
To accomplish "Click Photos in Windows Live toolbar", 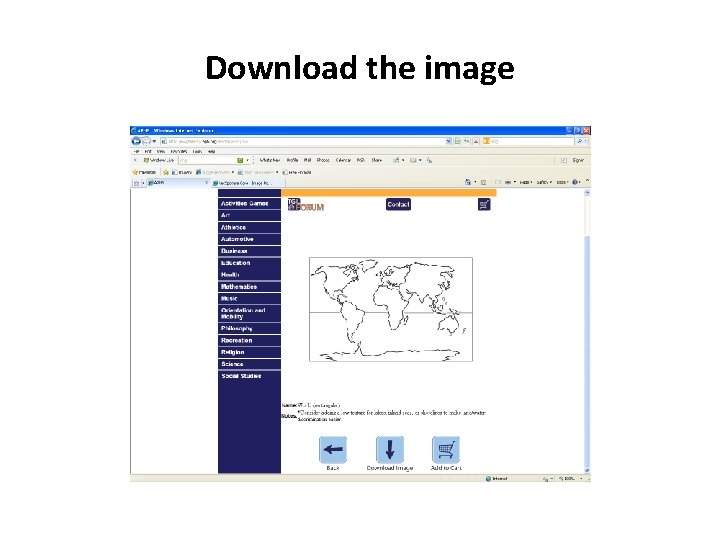I will pyautogui.click(x=323, y=160).
